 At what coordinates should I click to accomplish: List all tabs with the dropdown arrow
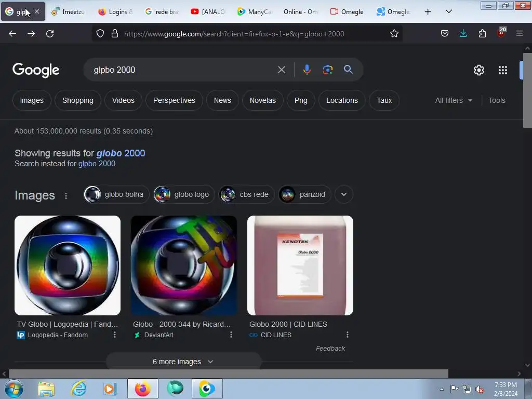coord(448,11)
